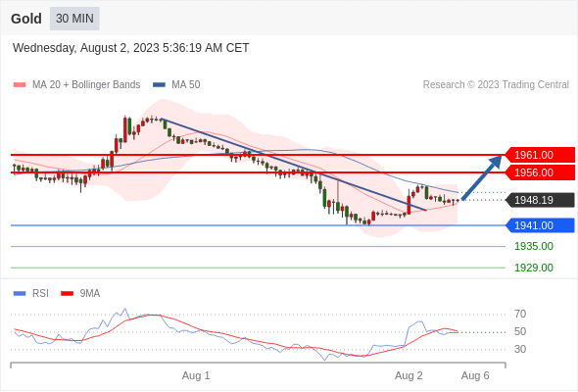This screenshot has height=392, width=578.
Task: Click the 'Aug 1' date axis label
Action: point(196,375)
